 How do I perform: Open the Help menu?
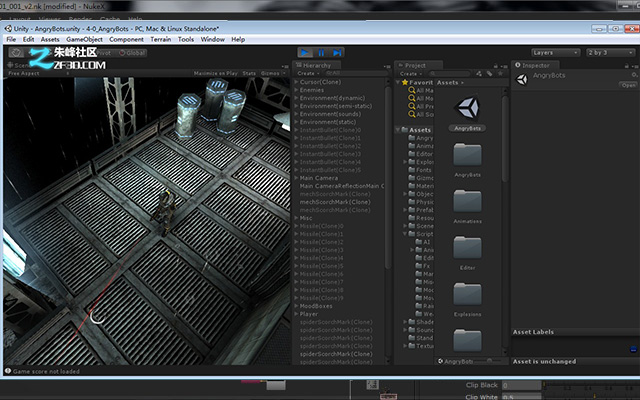pos(238,39)
